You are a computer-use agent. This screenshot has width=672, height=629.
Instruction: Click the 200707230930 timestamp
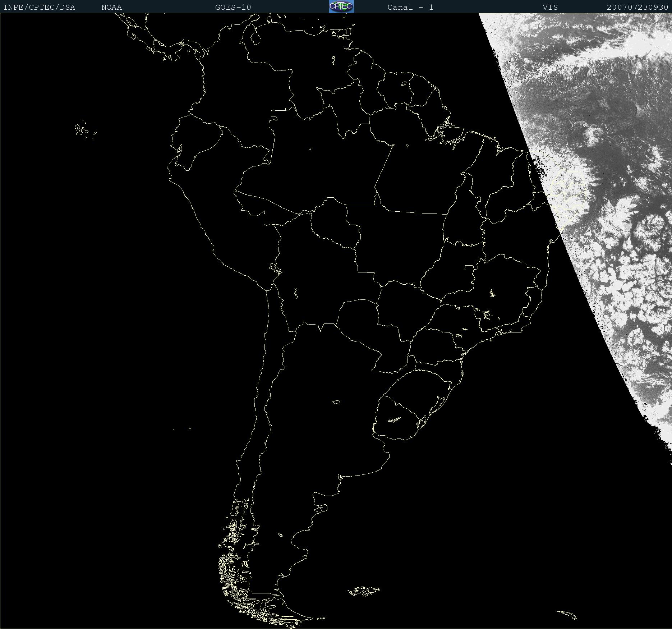tap(638, 7)
